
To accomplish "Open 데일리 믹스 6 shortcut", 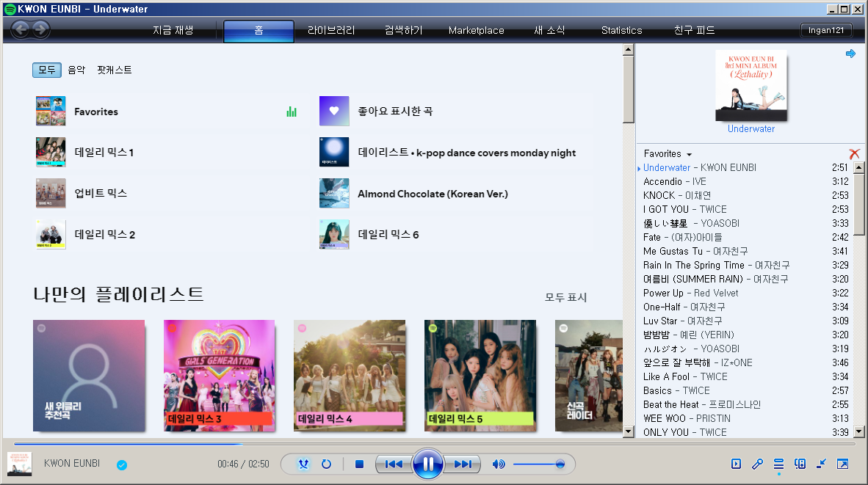I will 455,234.
